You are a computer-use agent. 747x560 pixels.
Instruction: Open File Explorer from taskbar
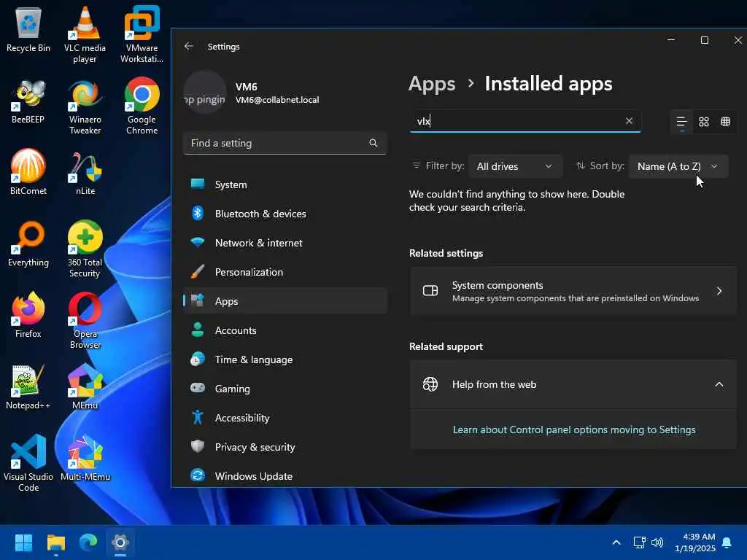tap(55, 542)
